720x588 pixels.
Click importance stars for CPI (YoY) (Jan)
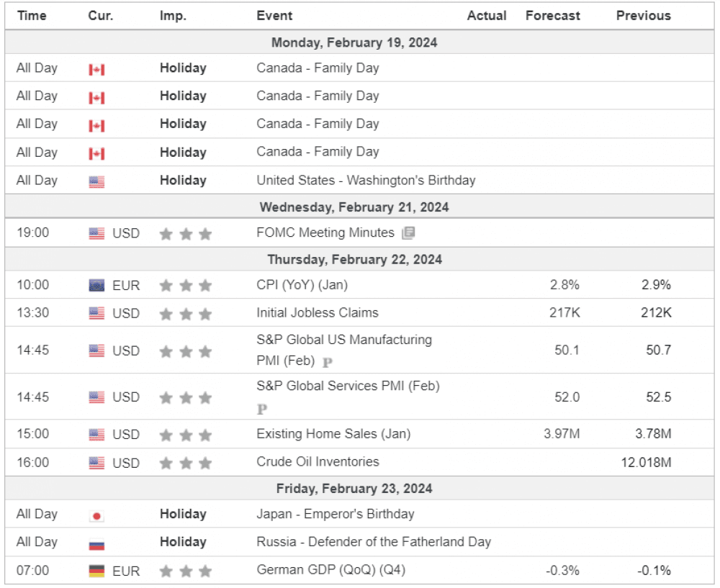[x=186, y=286]
